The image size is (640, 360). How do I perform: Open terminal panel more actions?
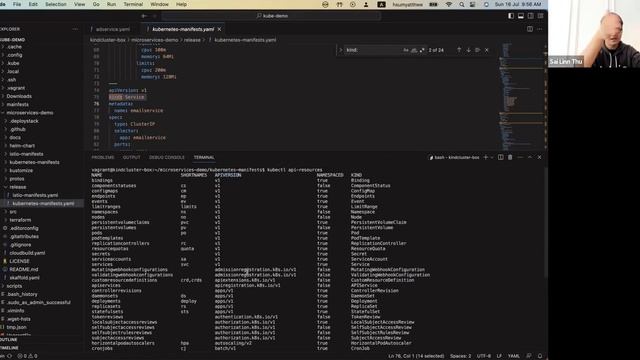(520, 157)
